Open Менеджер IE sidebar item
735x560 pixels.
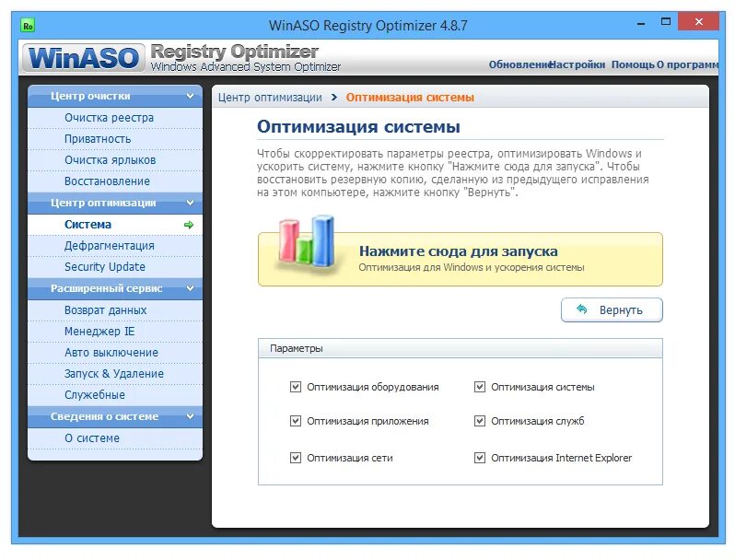coord(115,332)
